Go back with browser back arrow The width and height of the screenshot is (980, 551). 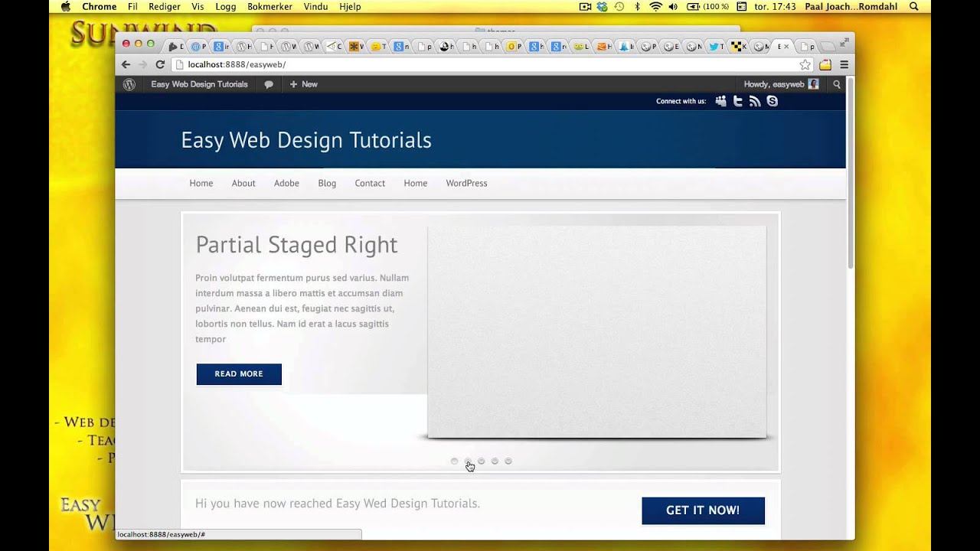click(x=126, y=65)
